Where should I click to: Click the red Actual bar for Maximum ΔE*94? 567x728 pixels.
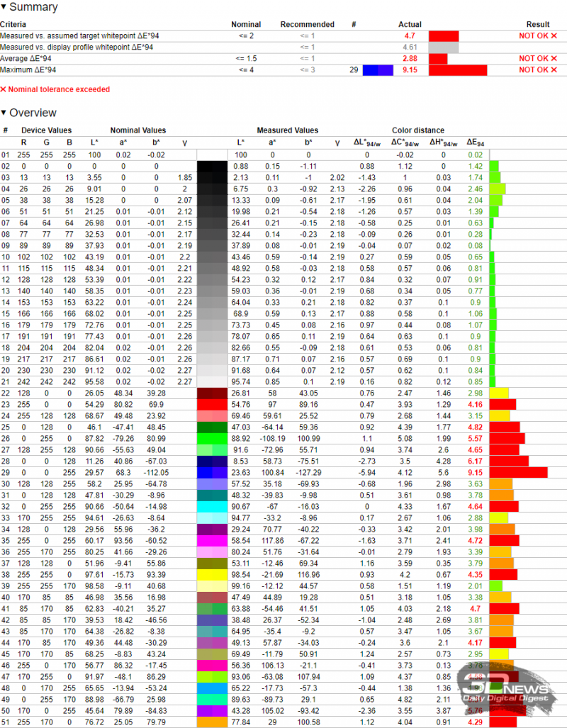[x=458, y=70]
